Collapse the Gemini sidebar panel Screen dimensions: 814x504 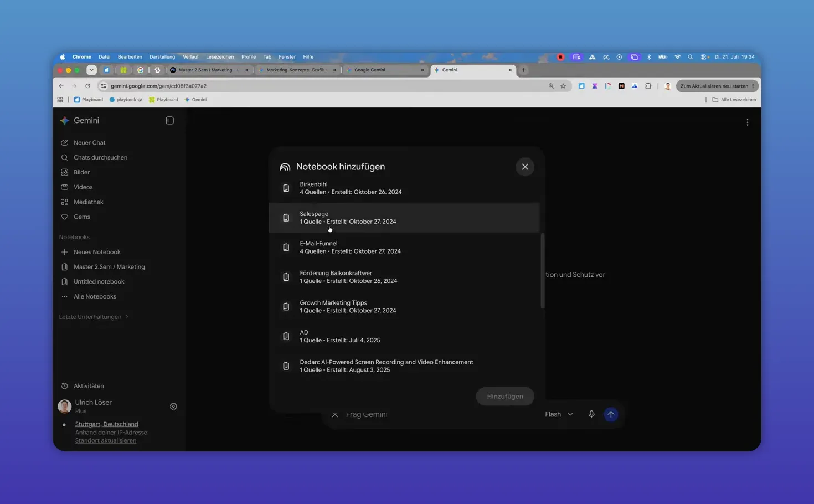tap(169, 121)
